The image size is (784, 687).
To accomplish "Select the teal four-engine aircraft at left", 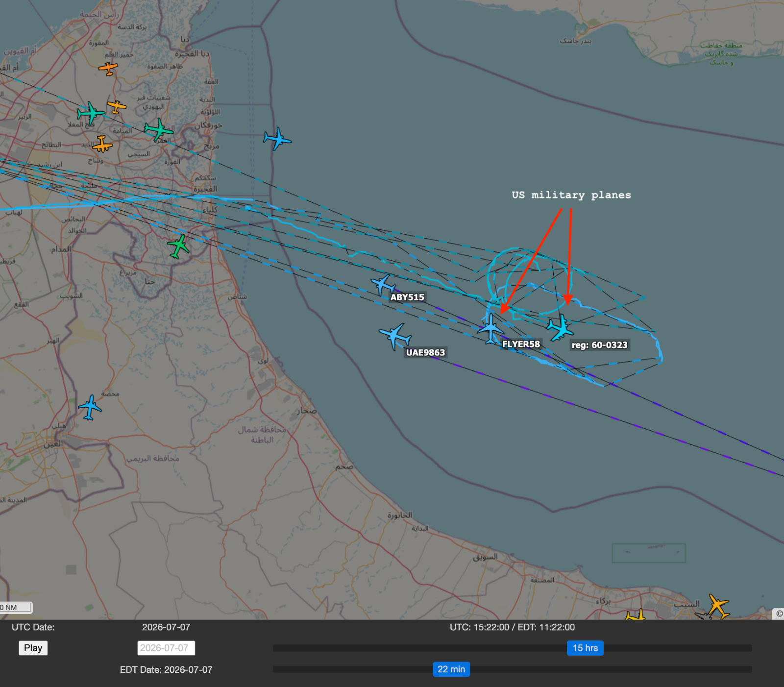I will tap(91, 113).
